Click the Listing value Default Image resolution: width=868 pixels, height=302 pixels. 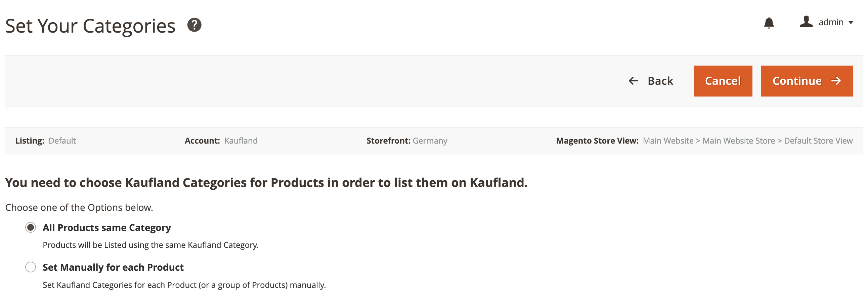tap(62, 141)
